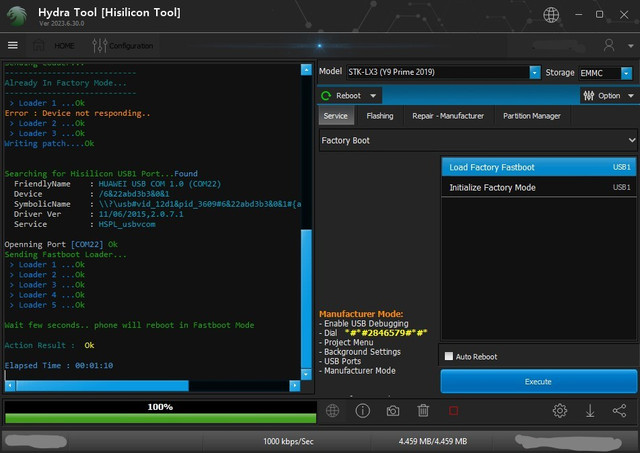Open the user account icon
This screenshot has width=640, height=453.
pyautogui.click(x=609, y=45)
